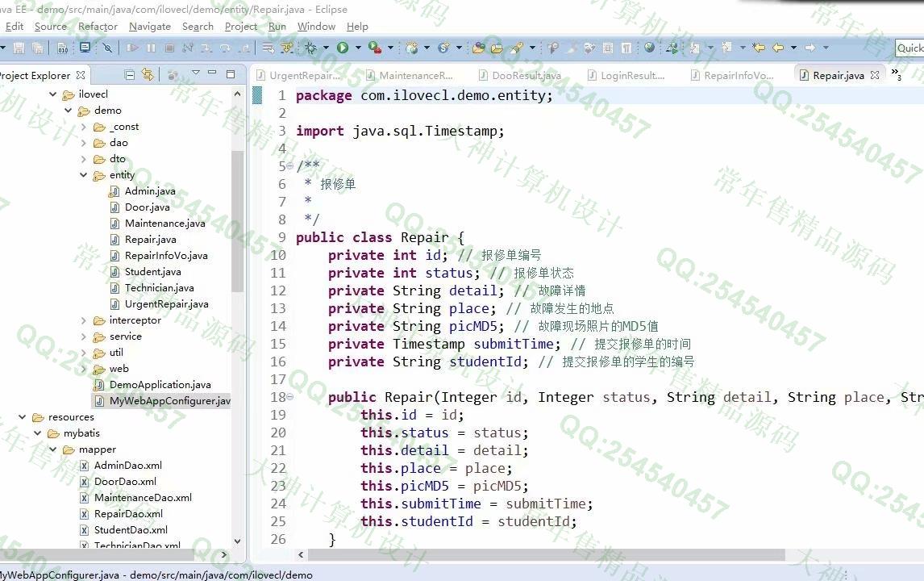Click the Open Task folder icon

pos(497,48)
